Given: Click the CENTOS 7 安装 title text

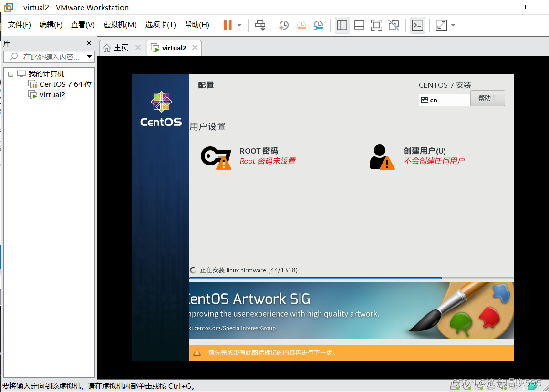Looking at the screenshot, I should coord(445,85).
